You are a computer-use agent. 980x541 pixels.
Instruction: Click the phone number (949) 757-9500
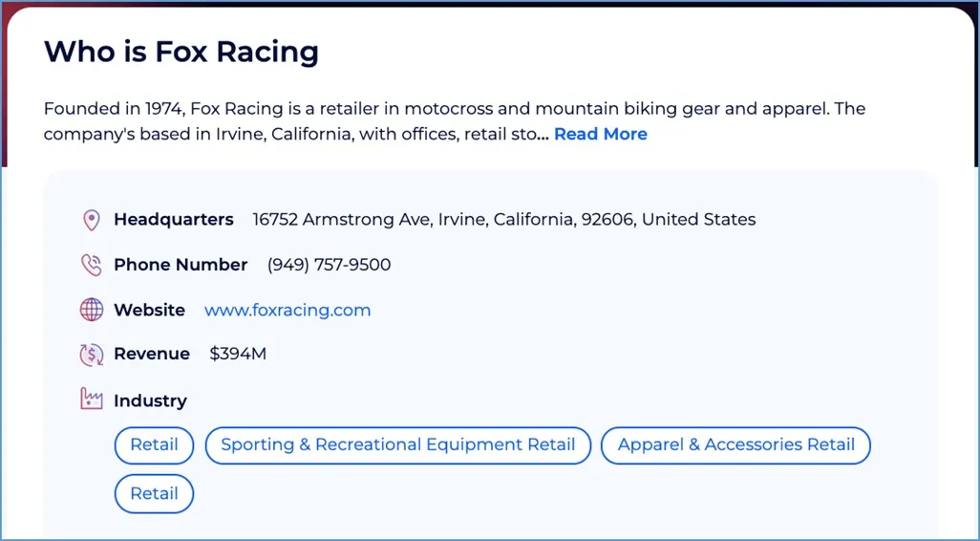click(x=329, y=265)
